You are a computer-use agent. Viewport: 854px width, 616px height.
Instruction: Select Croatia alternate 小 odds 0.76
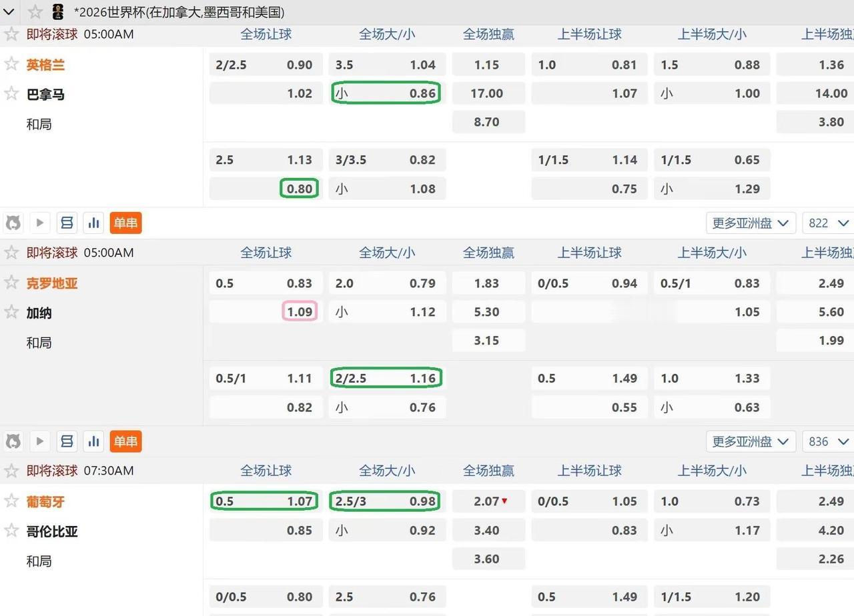pyautogui.click(x=387, y=407)
